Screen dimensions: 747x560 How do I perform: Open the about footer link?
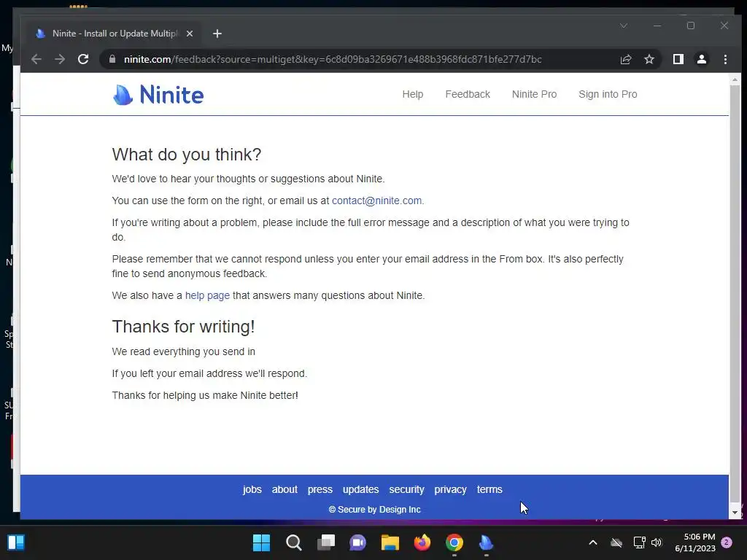(285, 489)
